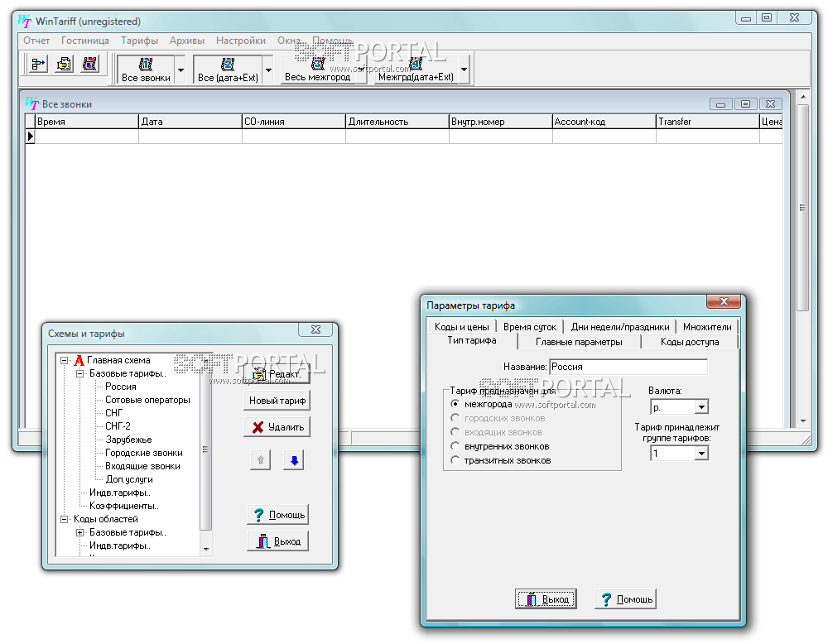Click the Редакт. edit button
Image resolution: width=828 pixels, height=644 pixels.
[x=277, y=373]
